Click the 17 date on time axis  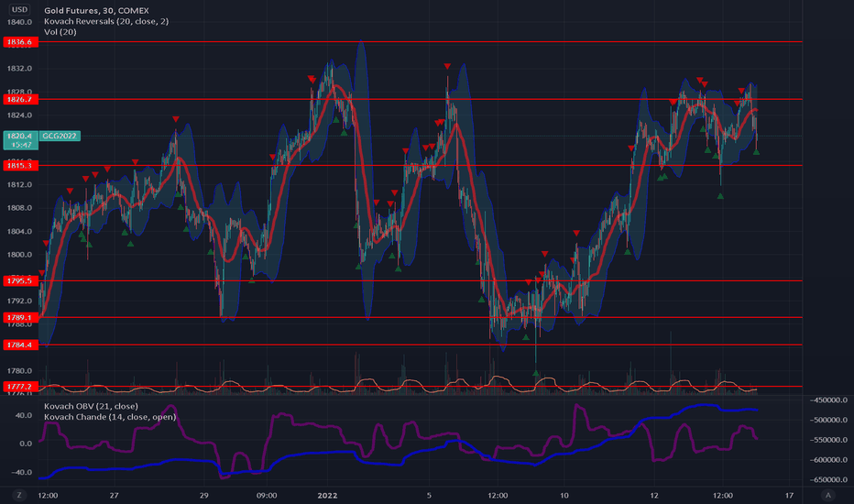tap(789, 495)
